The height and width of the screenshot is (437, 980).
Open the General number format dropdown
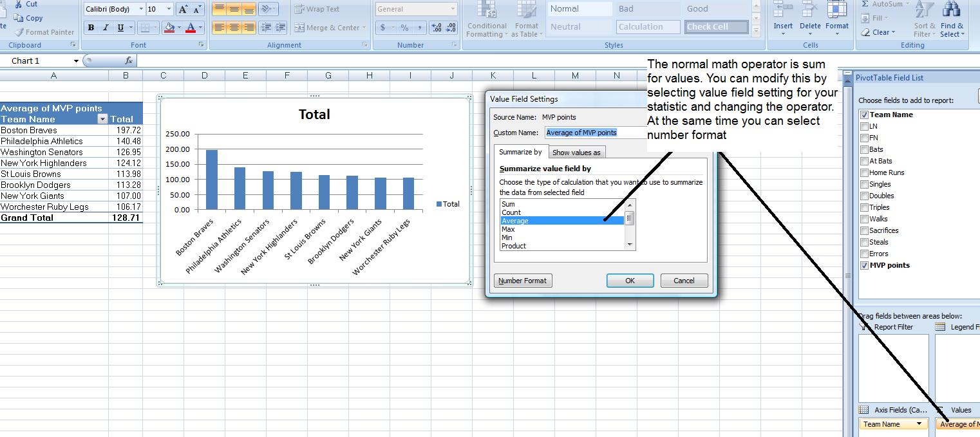(453, 9)
